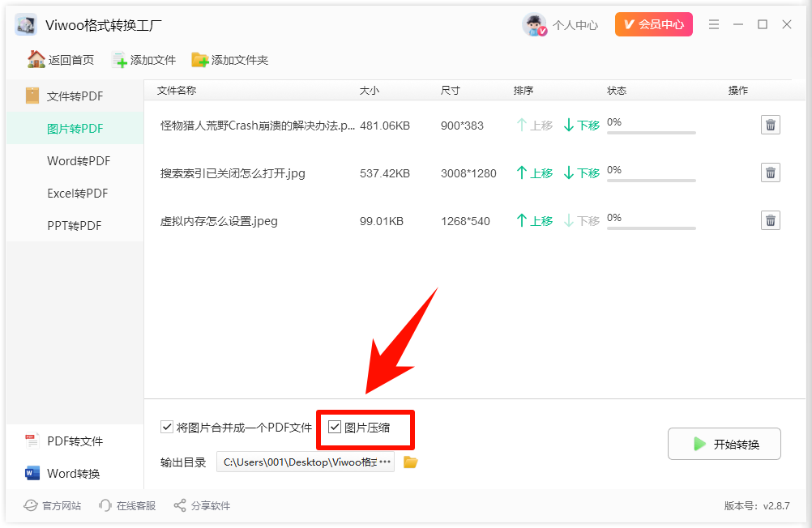The image size is (812, 528).
Task: Click 添加文件夹 to add a folder
Action: coord(230,60)
